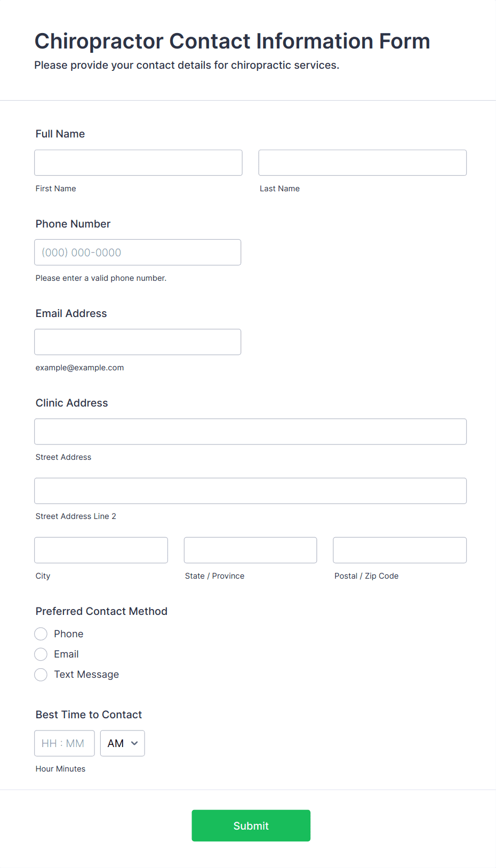
Task: Click the Email Address input box
Action: click(138, 342)
